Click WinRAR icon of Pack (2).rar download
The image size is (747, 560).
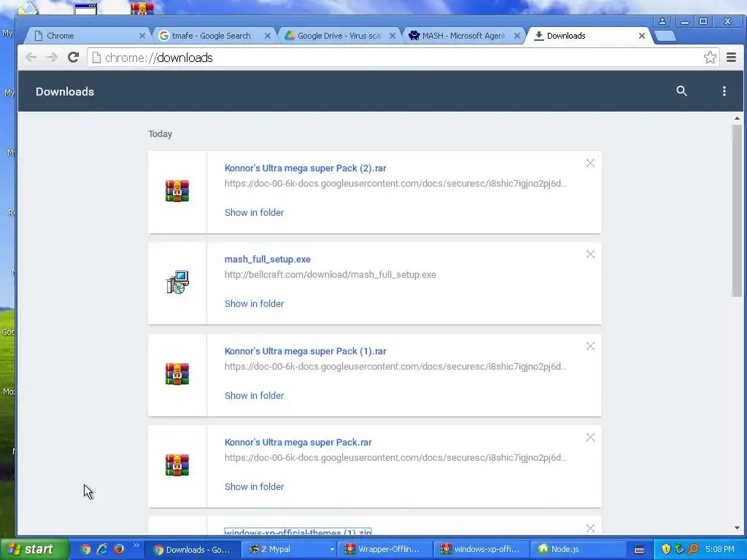pyautogui.click(x=177, y=191)
